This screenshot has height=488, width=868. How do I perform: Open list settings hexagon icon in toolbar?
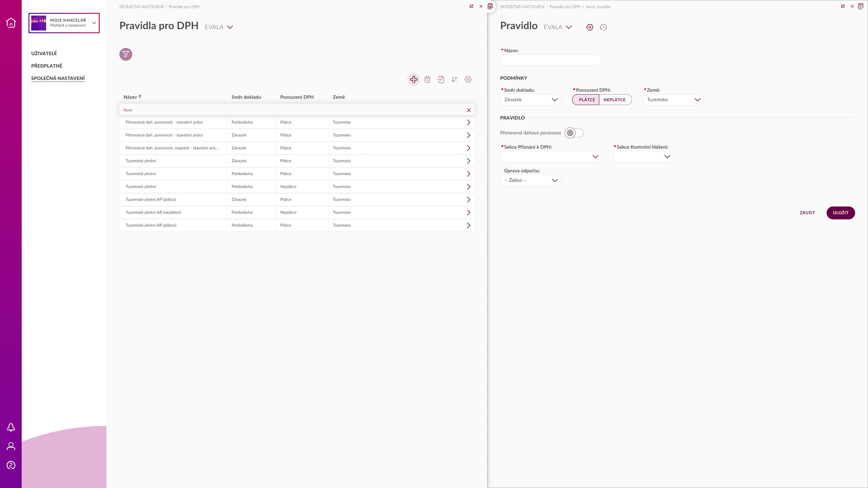coord(468,80)
